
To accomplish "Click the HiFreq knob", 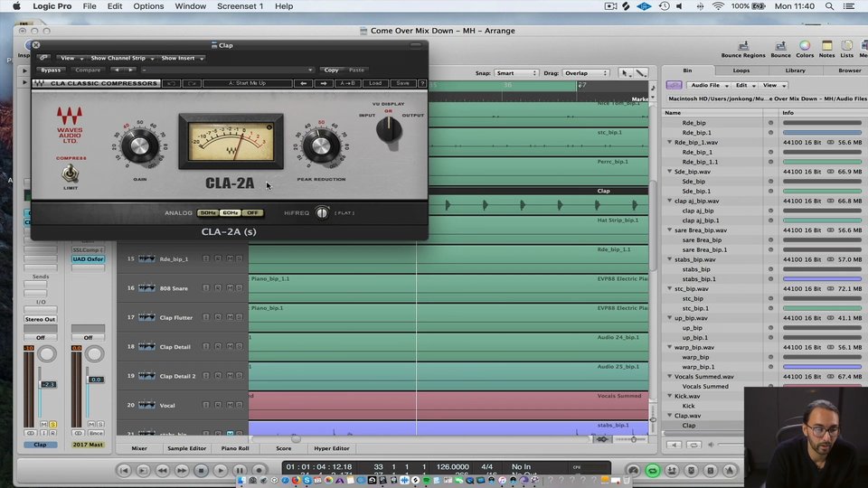I will 322,213.
